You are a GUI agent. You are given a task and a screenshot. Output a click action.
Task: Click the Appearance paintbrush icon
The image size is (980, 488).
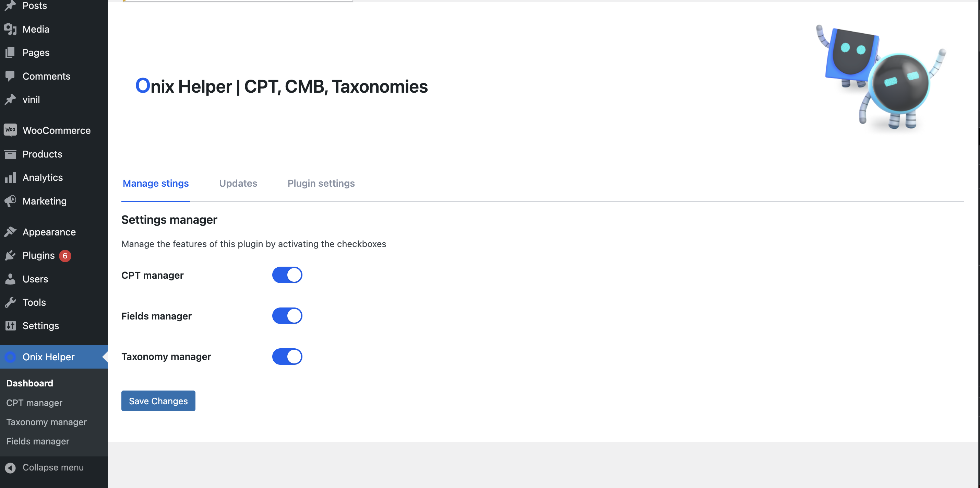coord(10,232)
